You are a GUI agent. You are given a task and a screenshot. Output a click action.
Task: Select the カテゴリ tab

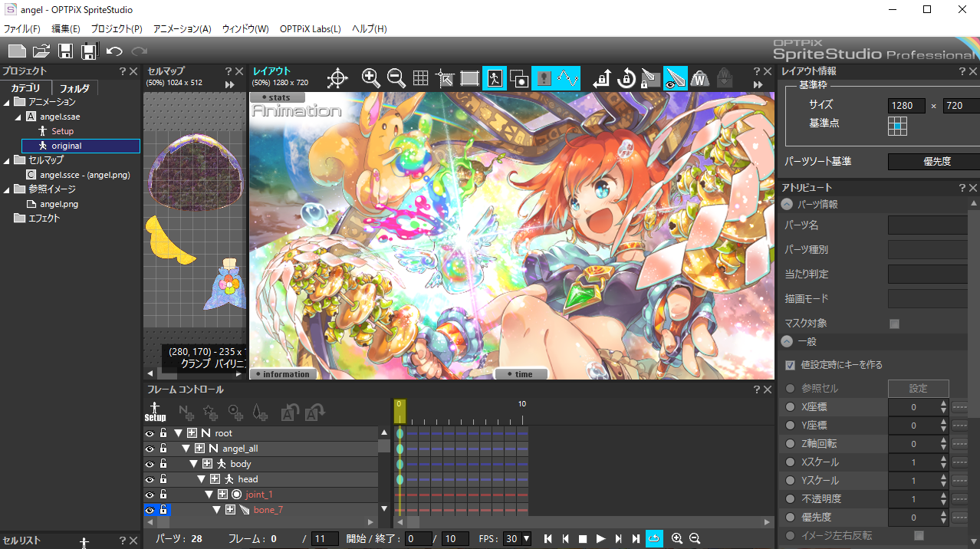pos(26,88)
